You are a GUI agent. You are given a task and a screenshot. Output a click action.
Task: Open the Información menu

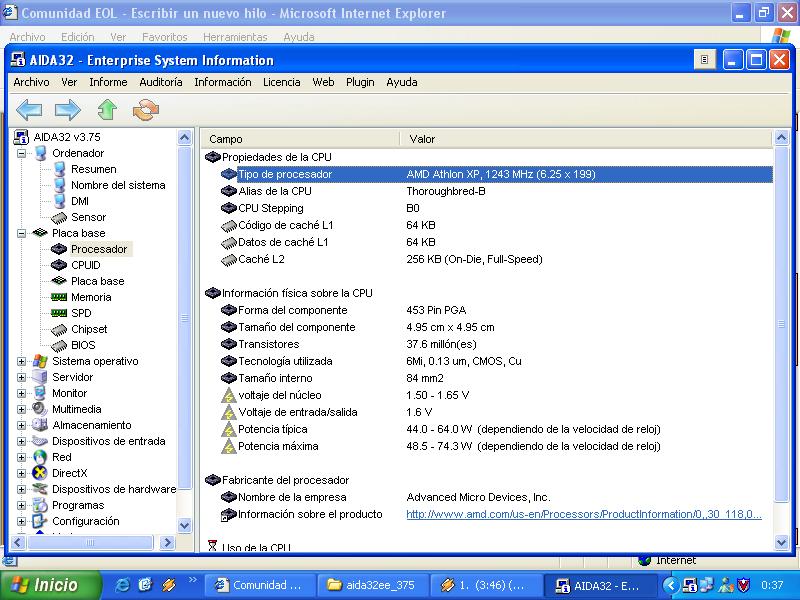pyautogui.click(x=222, y=82)
